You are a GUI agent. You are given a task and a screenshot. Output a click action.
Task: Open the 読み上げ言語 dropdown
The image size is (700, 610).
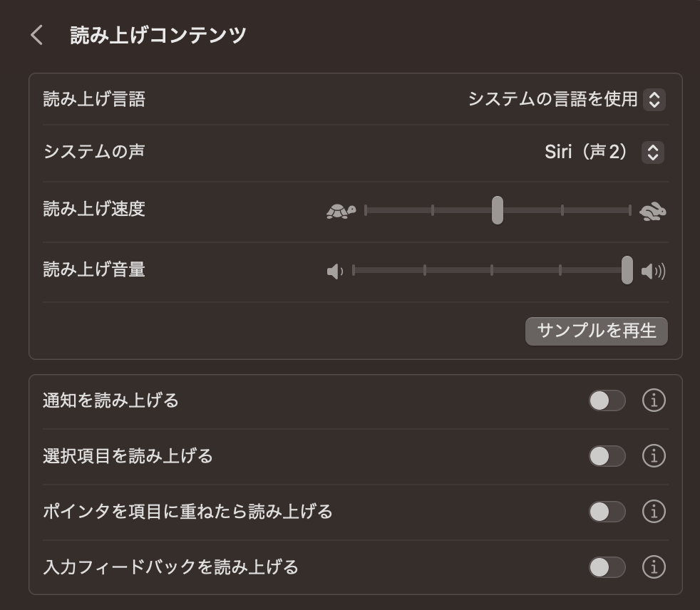click(654, 100)
